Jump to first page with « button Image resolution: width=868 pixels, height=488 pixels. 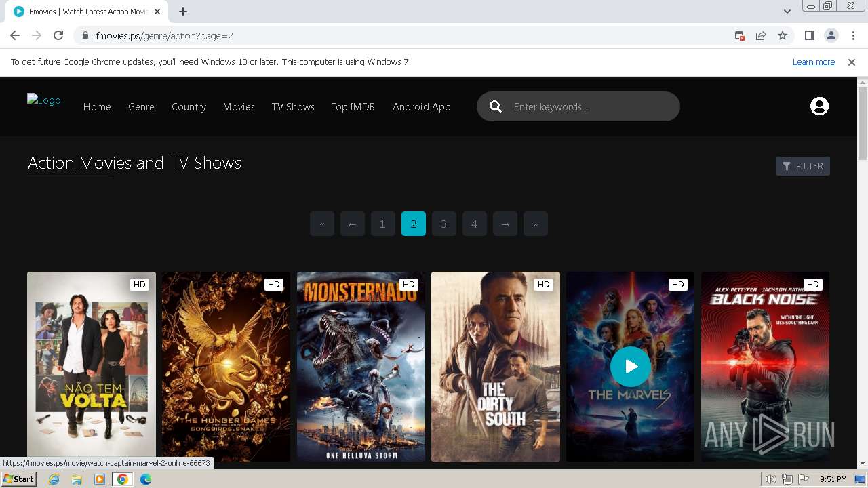pyautogui.click(x=322, y=224)
